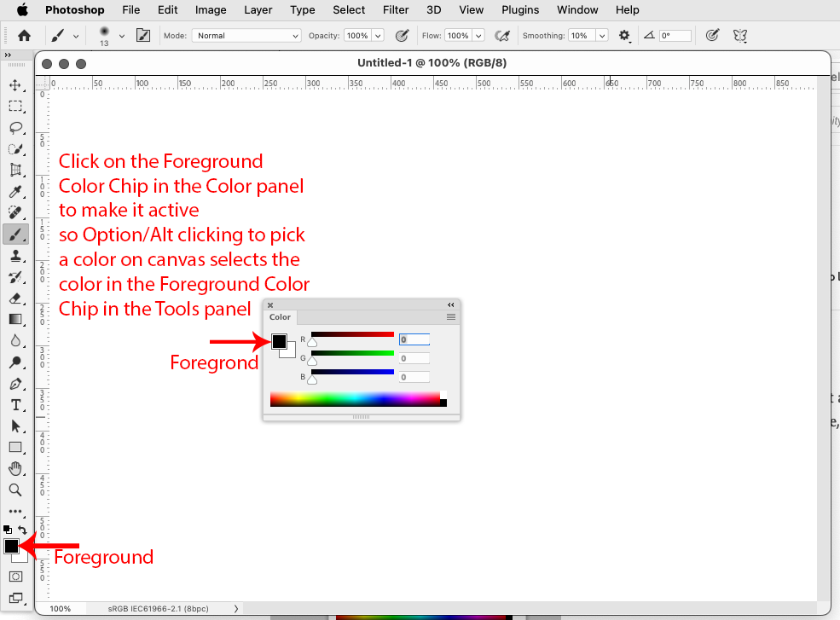840x620 pixels.
Task: Select the Brush tool in Tools panel
Action: (15, 235)
